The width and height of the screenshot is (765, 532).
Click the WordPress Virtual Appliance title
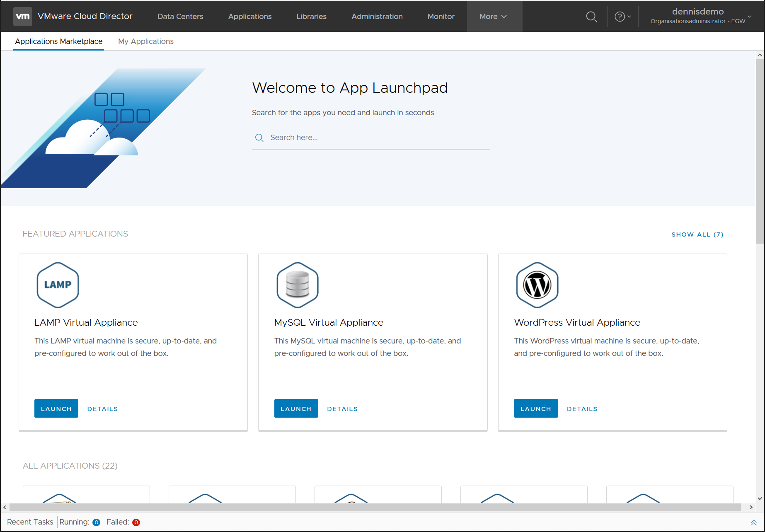tap(577, 322)
